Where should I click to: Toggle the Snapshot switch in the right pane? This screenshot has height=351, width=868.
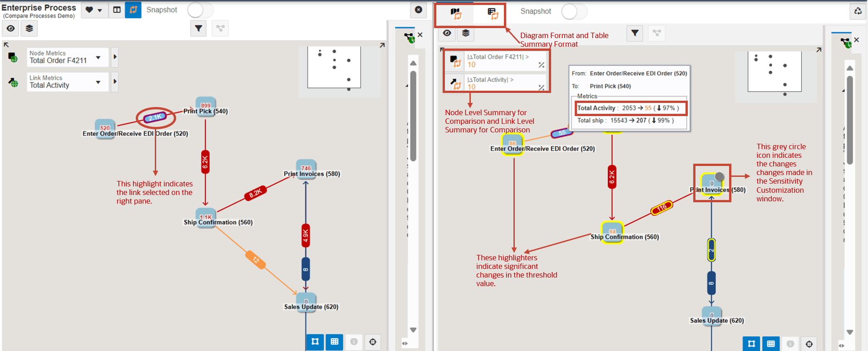click(574, 11)
